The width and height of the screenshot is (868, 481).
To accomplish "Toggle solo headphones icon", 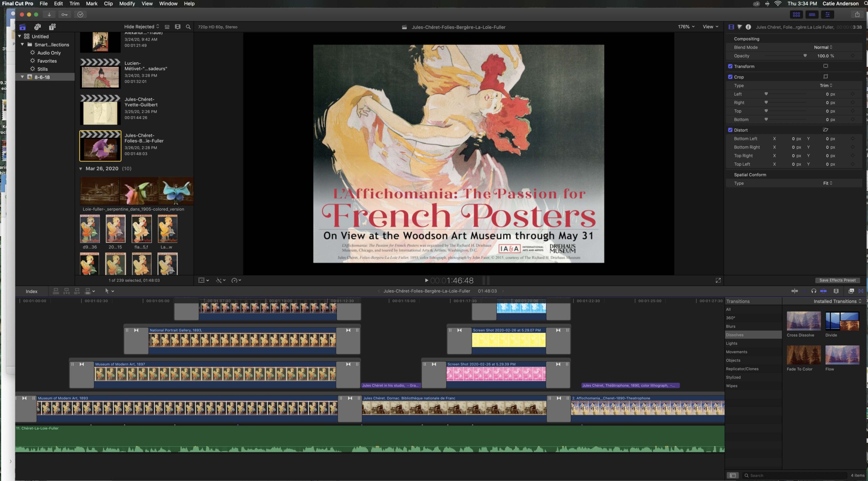I will [814, 291].
